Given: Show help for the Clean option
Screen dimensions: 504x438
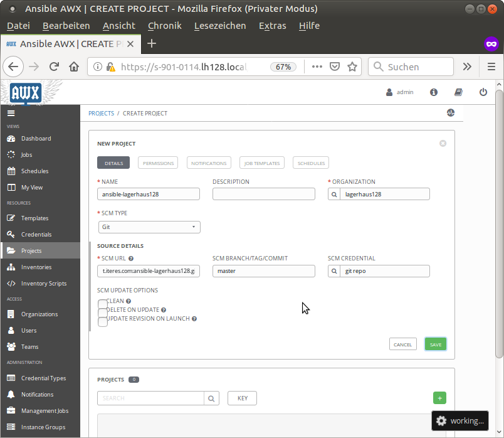Looking at the screenshot, I should coord(129,302).
